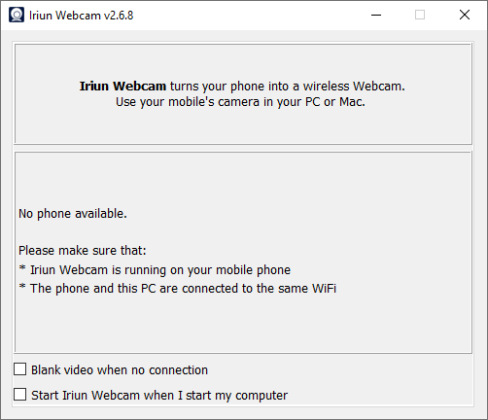Image resolution: width=488 pixels, height=420 pixels.
Task: Click the 'Blank video when no connection' label
Action: click(x=119, y=370)
